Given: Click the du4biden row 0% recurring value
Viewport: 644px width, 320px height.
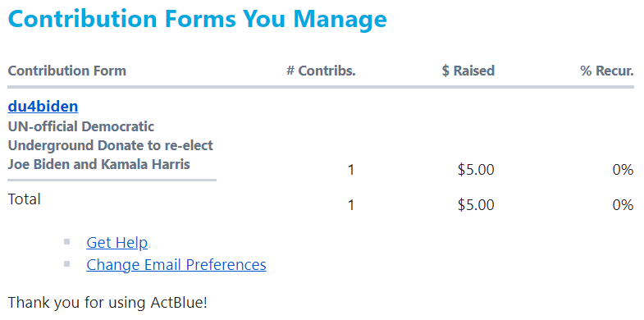Looking at the screenshot, I should (x=623, y=169).
